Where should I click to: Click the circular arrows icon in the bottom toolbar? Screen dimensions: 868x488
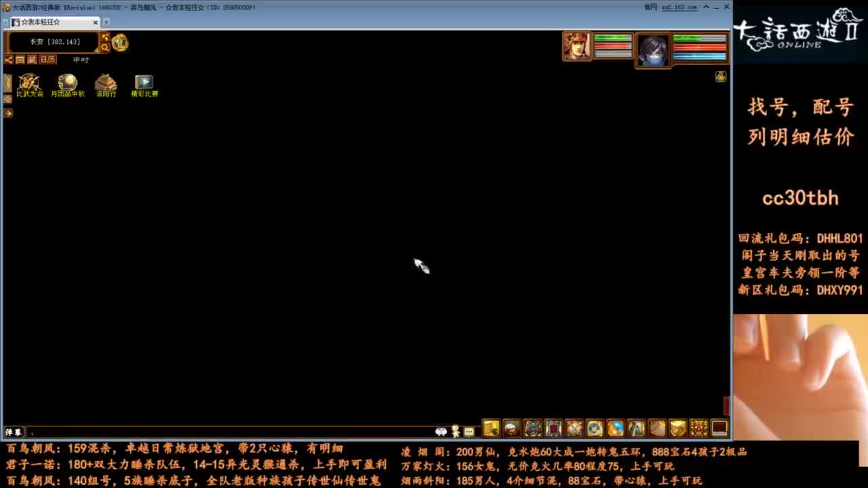[595, 428]
